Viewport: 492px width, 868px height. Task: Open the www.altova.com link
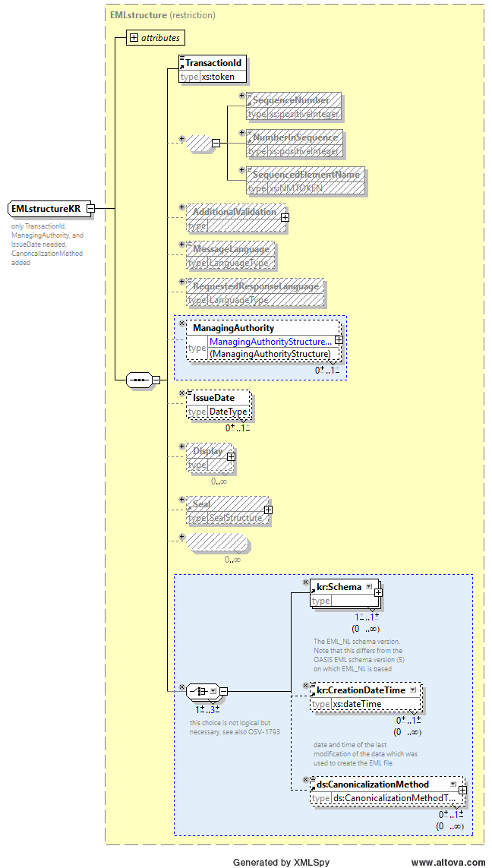[x=448, y=862]
